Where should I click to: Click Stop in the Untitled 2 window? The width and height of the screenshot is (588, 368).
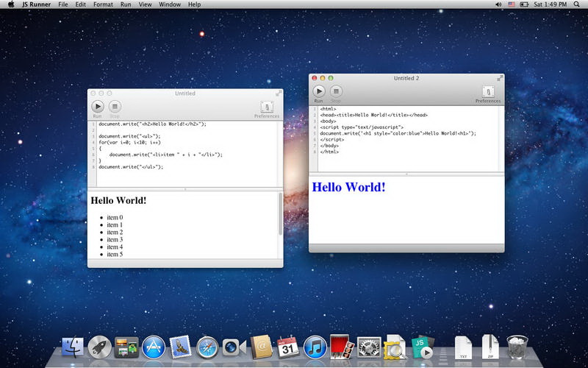[x=336, y=91]
